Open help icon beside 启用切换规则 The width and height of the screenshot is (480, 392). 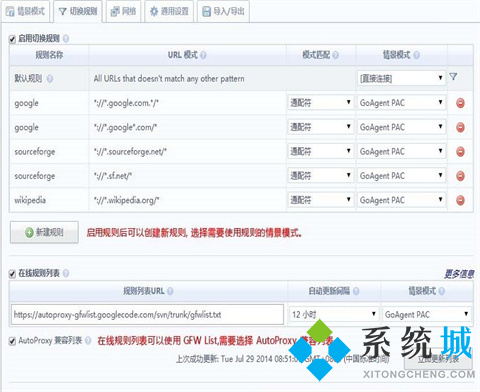tap(66, 39)
